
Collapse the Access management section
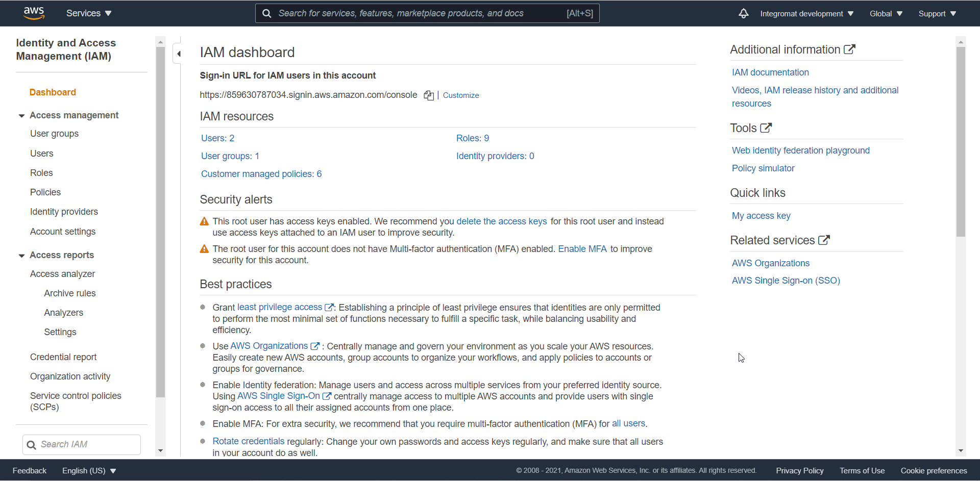coord(21,115)
